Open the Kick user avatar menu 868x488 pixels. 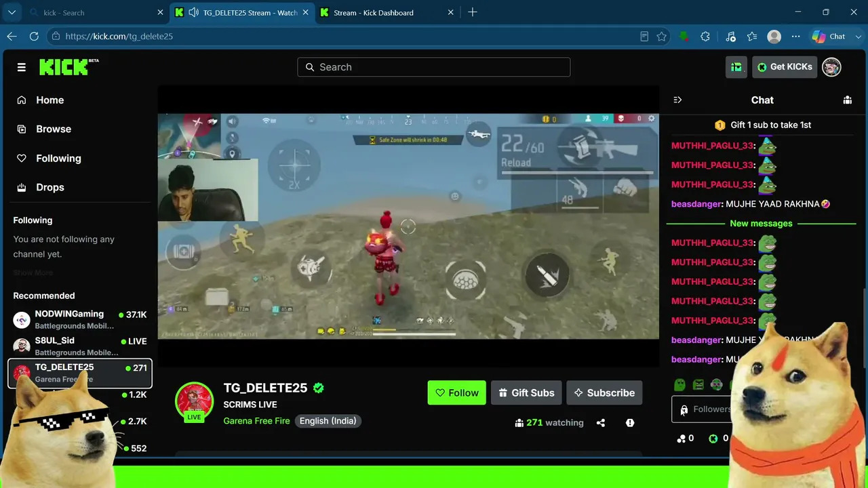[x=831, y=67]
